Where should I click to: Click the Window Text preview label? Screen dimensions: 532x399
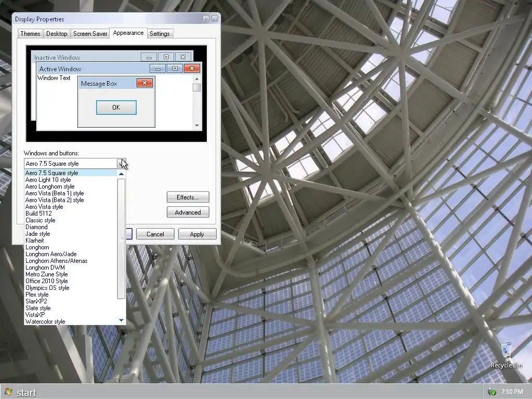[54, 78]
